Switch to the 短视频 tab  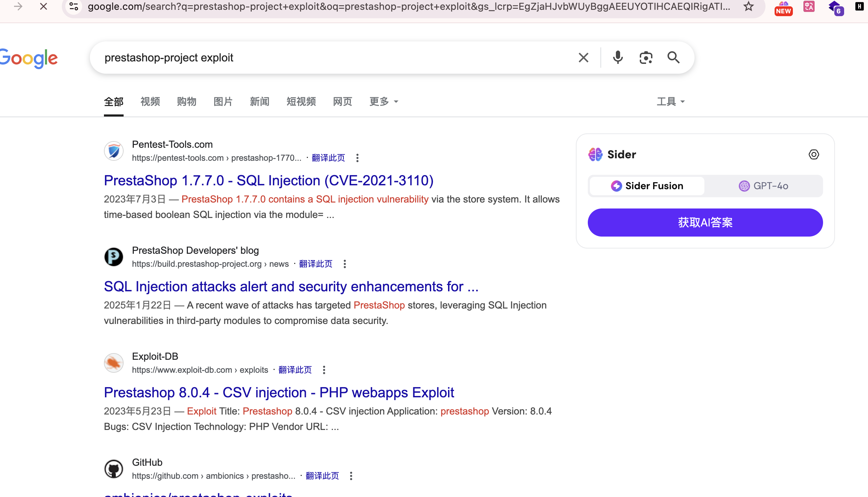[301, 102]
